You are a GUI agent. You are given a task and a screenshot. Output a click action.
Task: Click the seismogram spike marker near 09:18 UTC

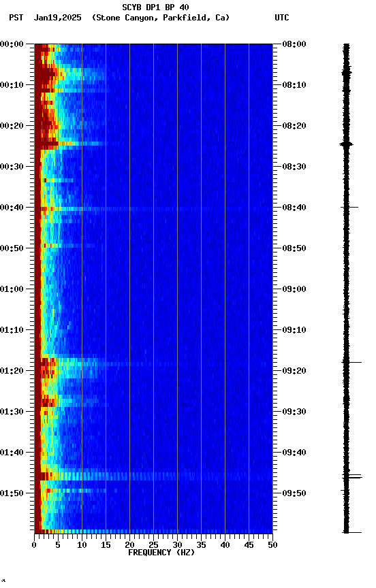point(351,362)
